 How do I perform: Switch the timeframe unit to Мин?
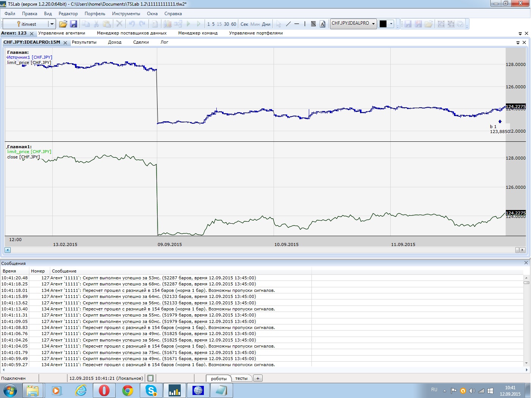pyautogui.click(x=255, y=24)
